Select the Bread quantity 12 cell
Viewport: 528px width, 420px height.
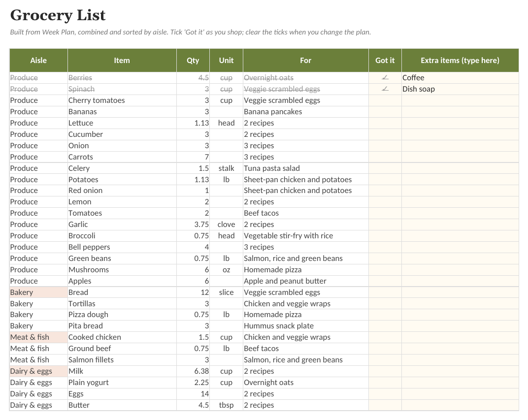click(193, 292)
